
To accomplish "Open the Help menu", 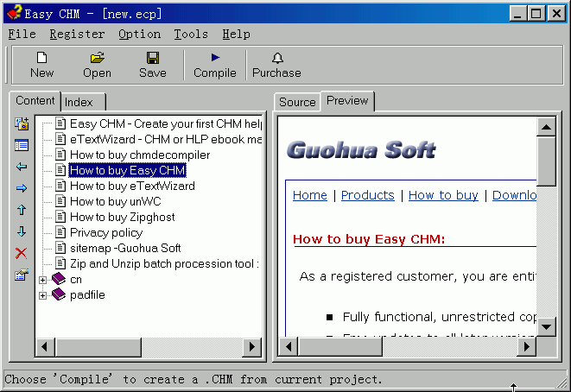I will pos(237,35).
